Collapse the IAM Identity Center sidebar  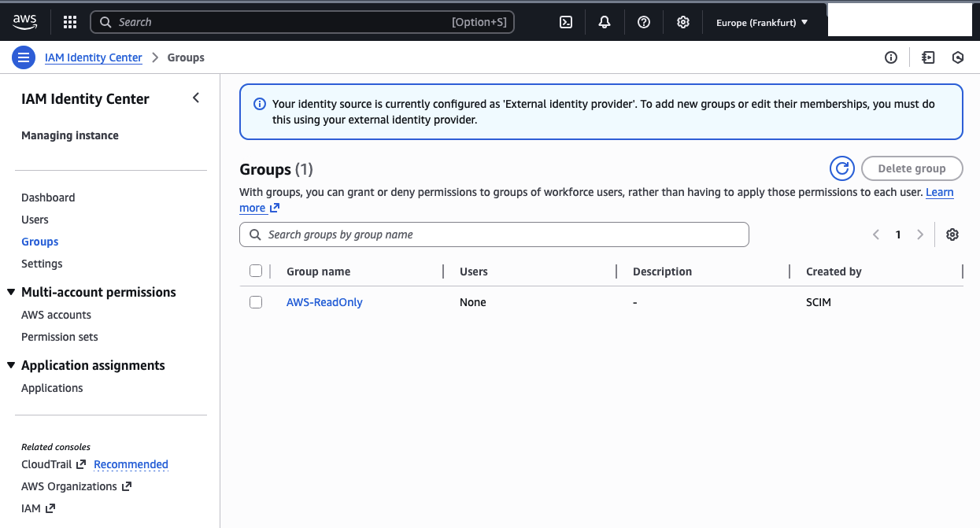point(195,98)
